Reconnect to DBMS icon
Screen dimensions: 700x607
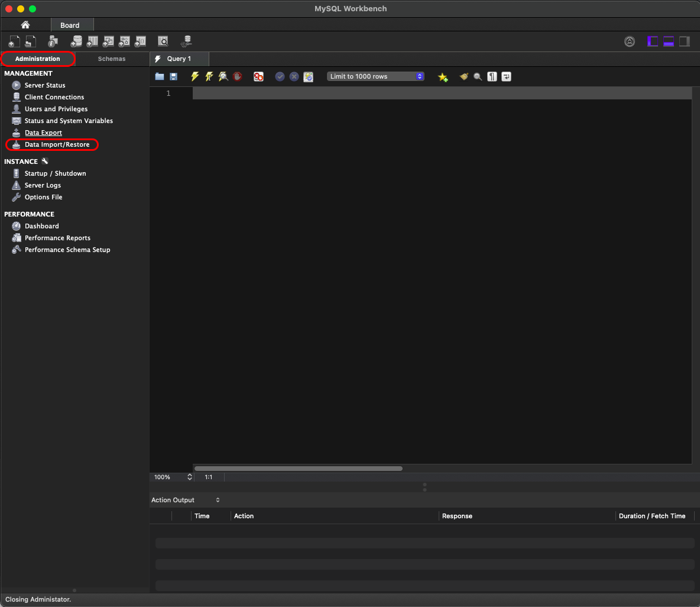click(187, 41)
